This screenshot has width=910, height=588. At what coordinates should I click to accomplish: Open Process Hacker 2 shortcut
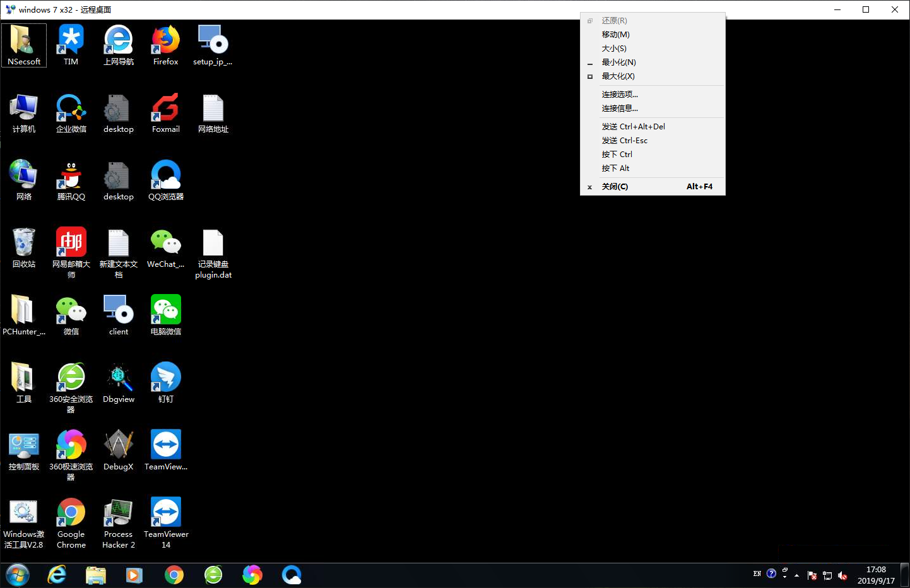pos(119,523)
